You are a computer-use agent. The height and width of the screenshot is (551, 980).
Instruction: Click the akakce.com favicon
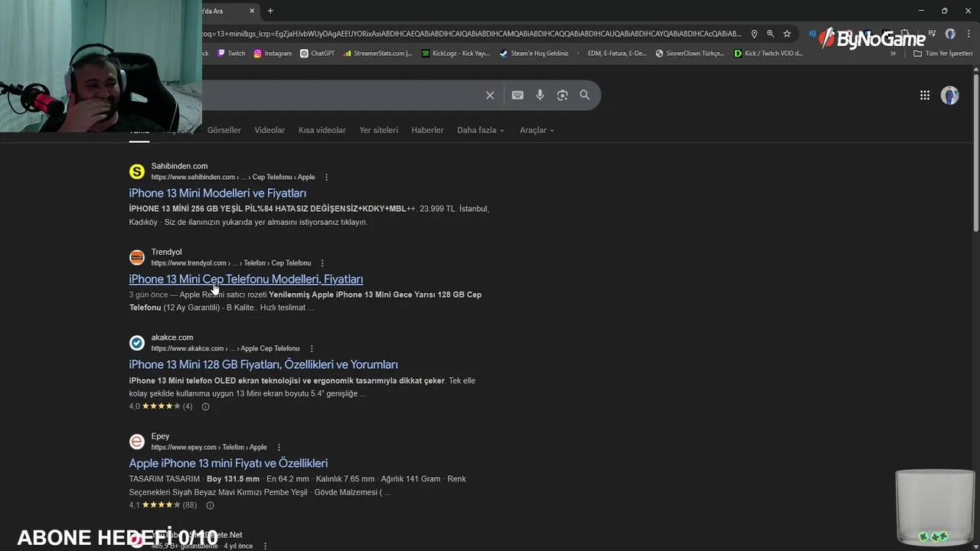click(x=137, y=343)
